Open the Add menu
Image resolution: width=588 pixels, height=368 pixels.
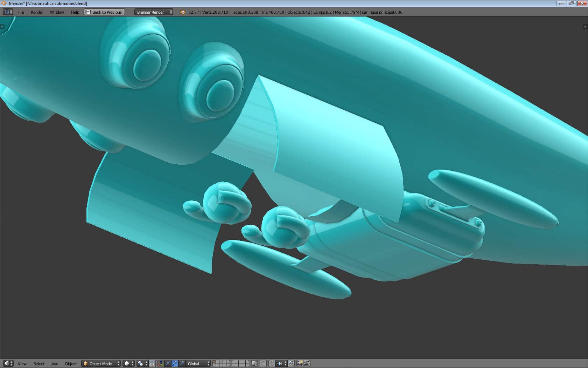click(55, 363)
